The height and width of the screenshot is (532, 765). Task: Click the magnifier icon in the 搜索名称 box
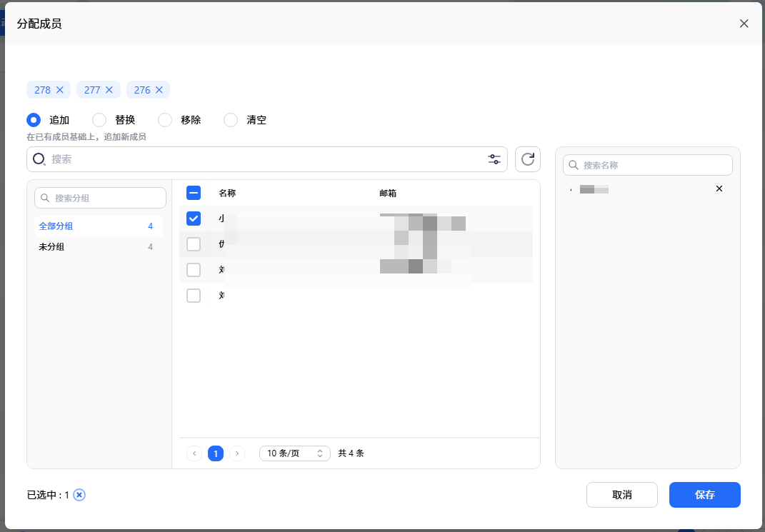tap(573, 165)
